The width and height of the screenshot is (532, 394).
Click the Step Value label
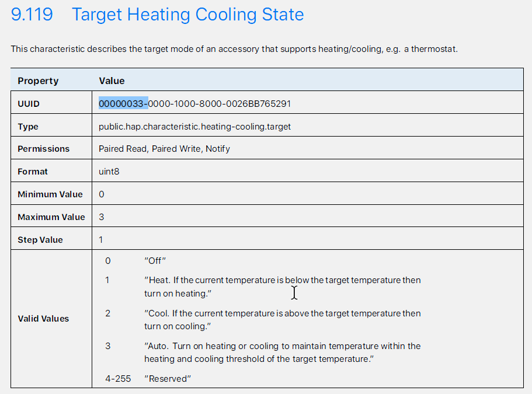[x=40, y=240]
